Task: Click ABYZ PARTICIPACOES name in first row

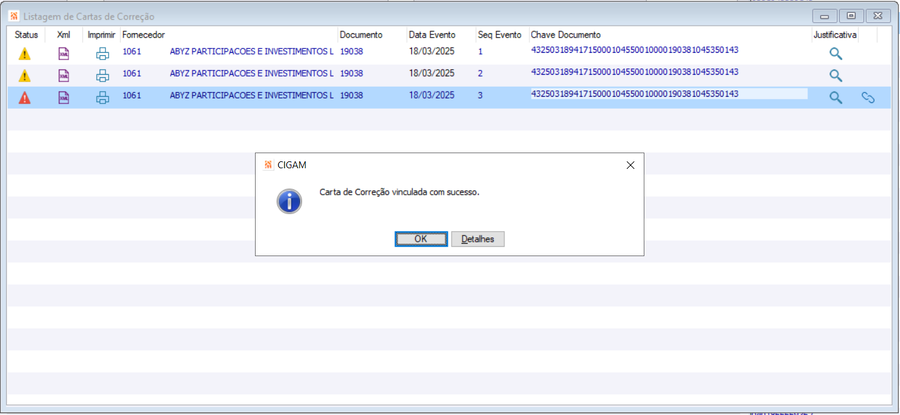Action: (x=251, y=52)
